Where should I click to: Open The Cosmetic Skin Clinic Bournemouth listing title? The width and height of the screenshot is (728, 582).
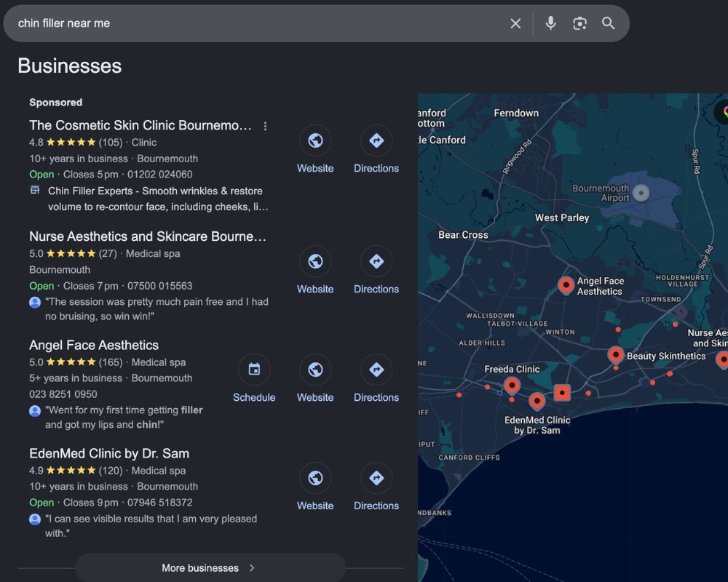click(141, 125)
